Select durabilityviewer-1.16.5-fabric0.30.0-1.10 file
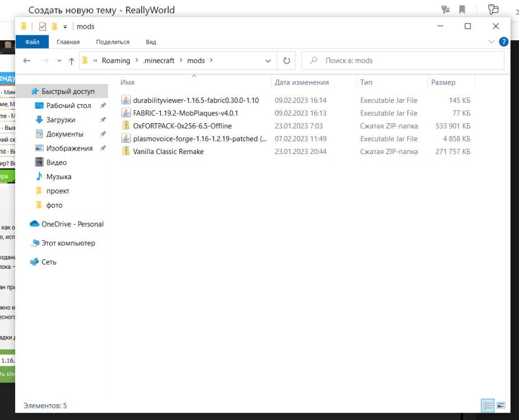The image size is (519, 420). pos(196,100)
